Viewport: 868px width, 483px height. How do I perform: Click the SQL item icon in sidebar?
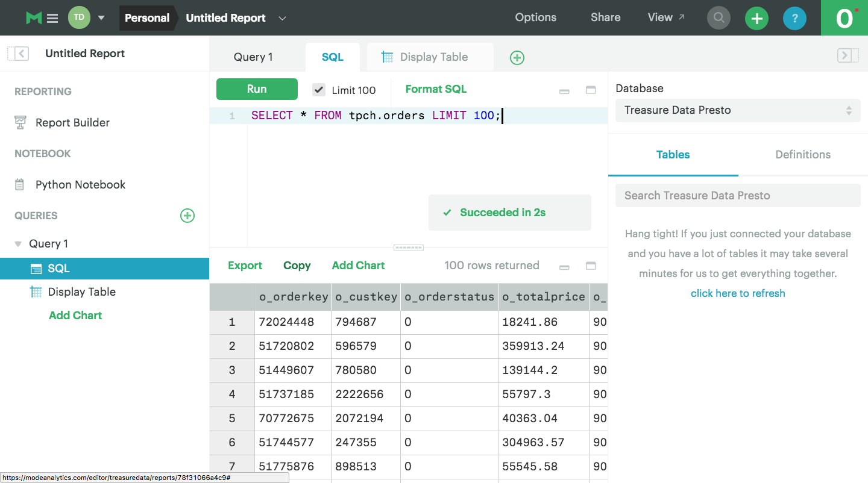[x=36, y=269]
